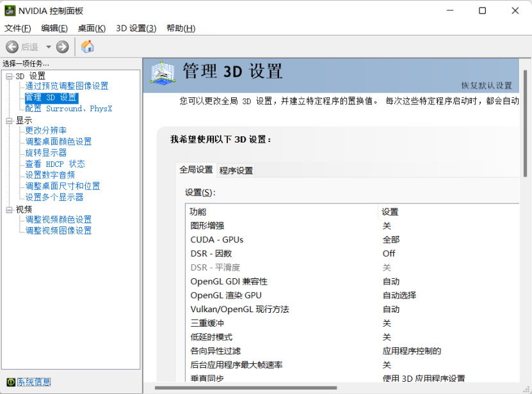The height and width of the screenshot is (394, 532).
Task: Open the 3D 设置(3) menu
Action: [x=136, y=28]
